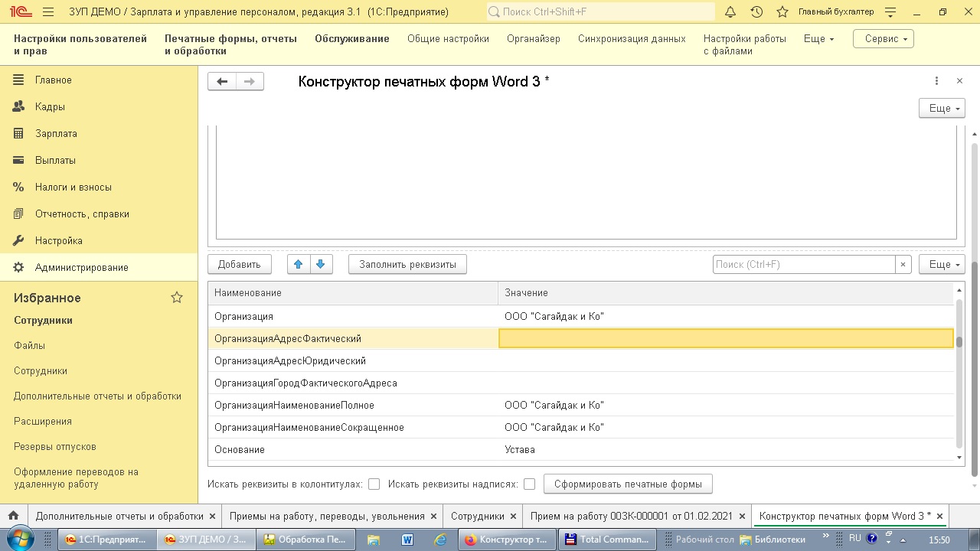Image resolution: width=980 pixels, height=551 pixels.
Task: Open Печатные формы, отчеты и обработки menu
Action: coord(230,44)
